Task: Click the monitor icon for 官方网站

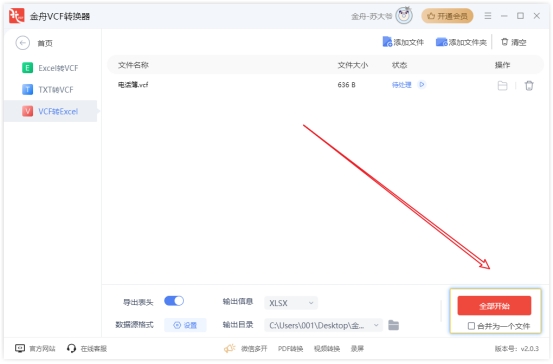Action: (20, 349)
